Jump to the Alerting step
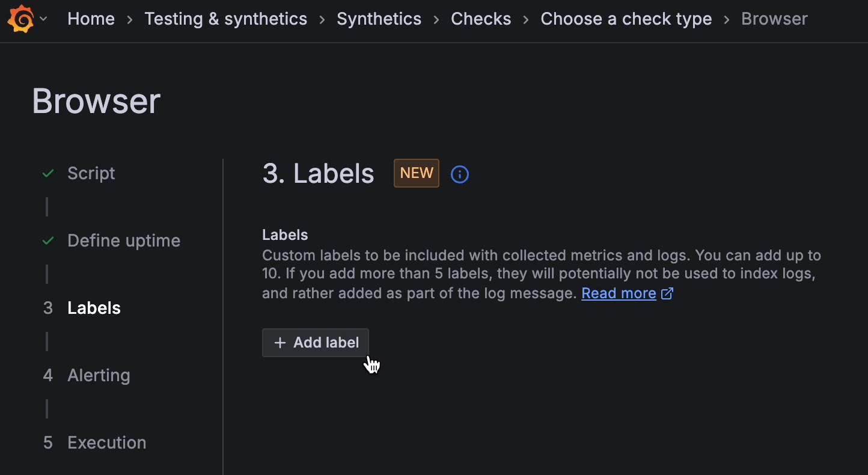Screen dimensions: 868x475 (99, 376)
